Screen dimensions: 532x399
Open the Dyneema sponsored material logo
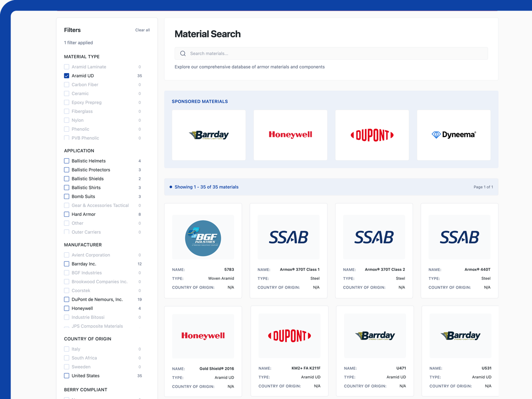coord(454,135)
